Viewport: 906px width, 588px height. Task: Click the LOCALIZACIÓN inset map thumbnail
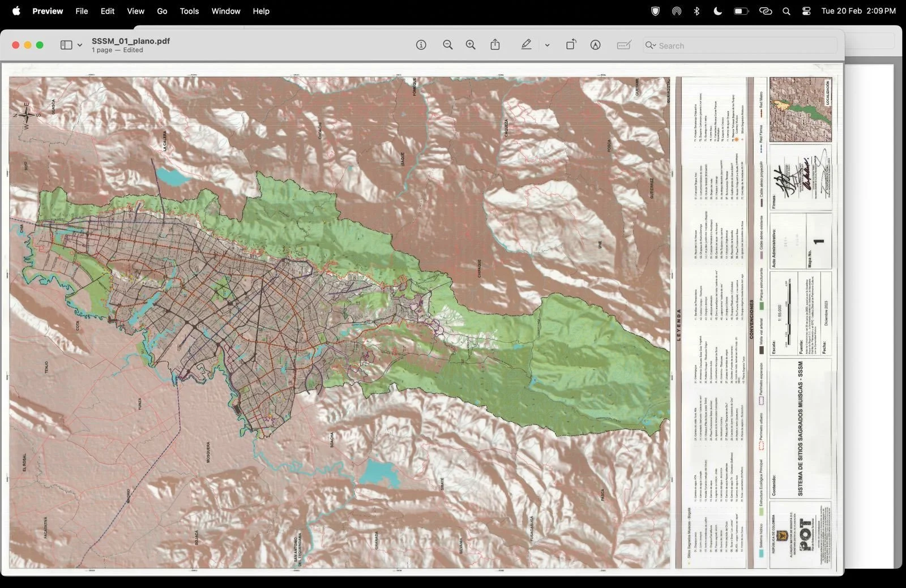tap(800, 109)
